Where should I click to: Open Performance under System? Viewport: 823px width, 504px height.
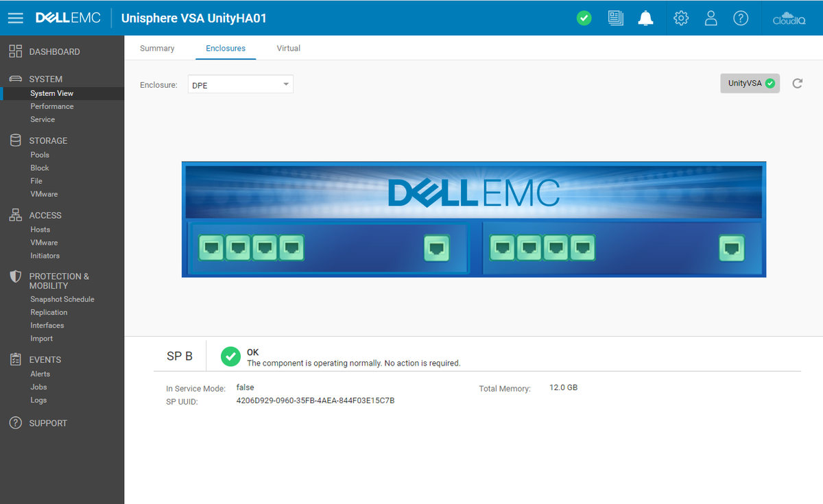tap(52, 106)
